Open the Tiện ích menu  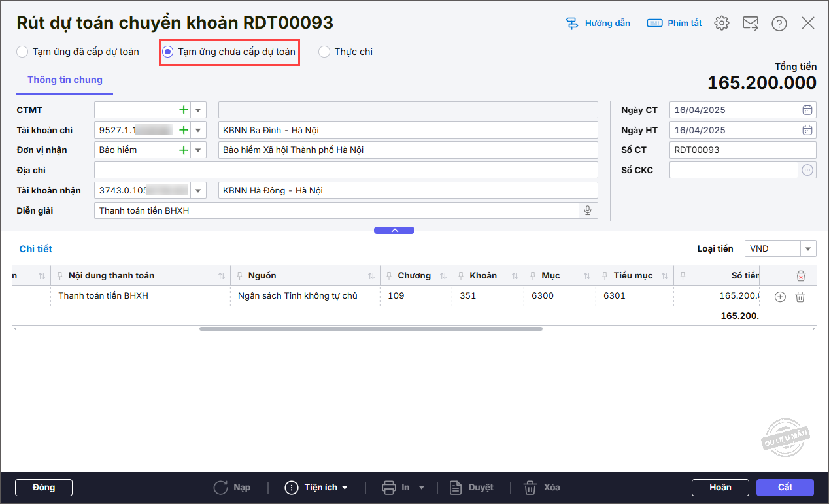[x=317, y=487]
